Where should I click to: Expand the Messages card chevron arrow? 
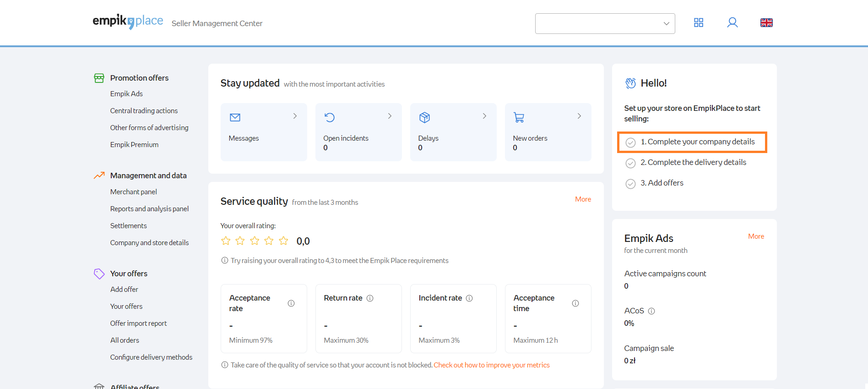(x=295, y=116)
